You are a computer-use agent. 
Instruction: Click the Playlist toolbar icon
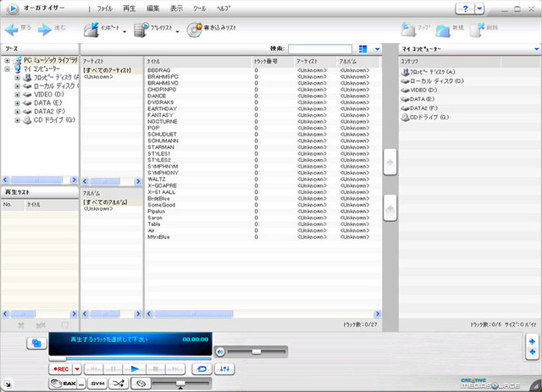coord(141,30)
